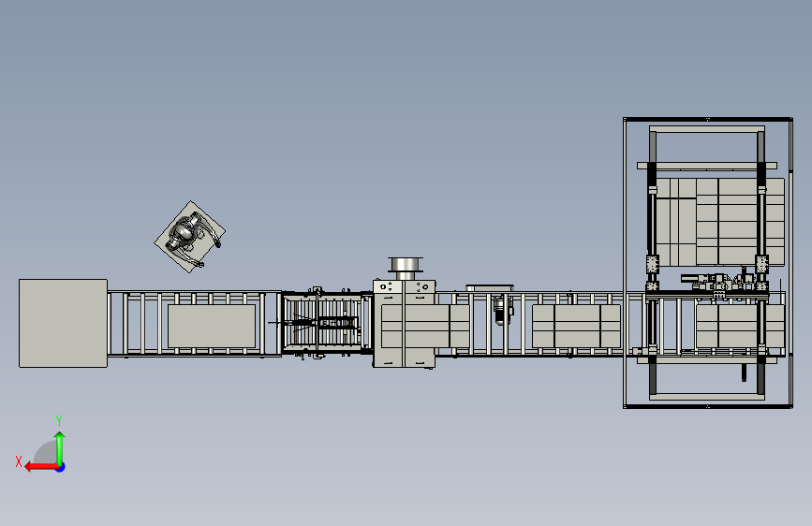Select the cylindrical drum atop the central machine
812x526 pixels.
click(x=405, y=265)
